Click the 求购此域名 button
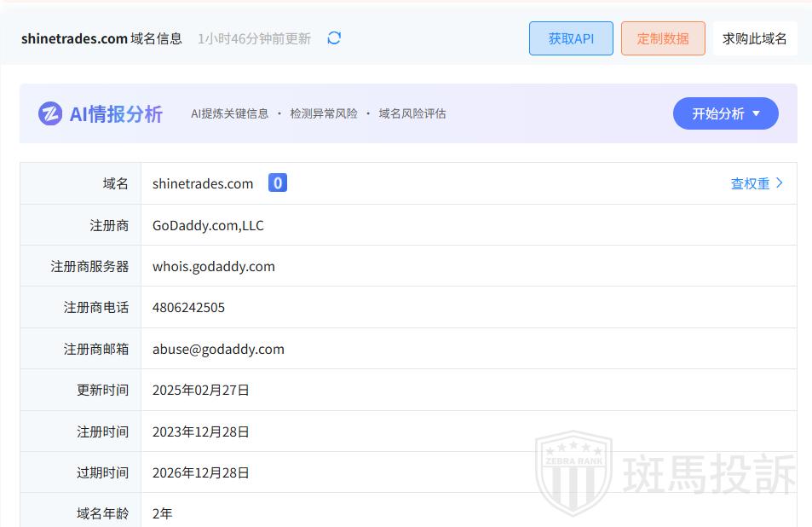Image resolution: width=812 pixels, height=527 pixels. [754, 38]
